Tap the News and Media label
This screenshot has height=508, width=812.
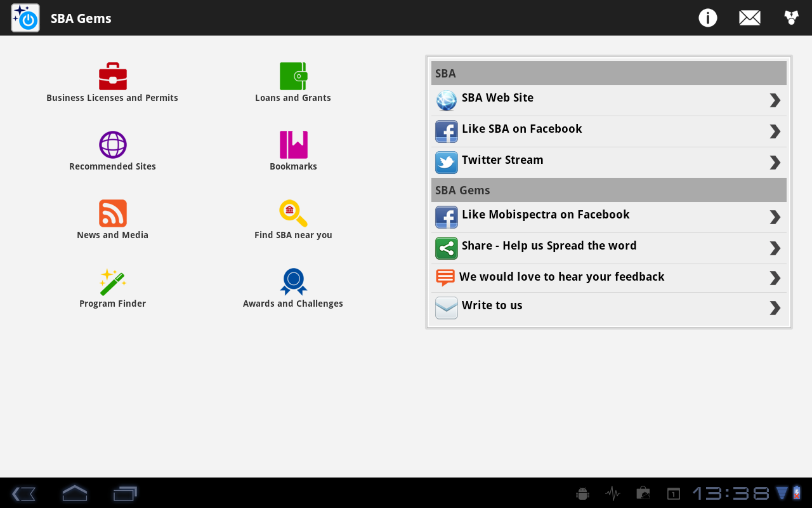tap(112, 235)
